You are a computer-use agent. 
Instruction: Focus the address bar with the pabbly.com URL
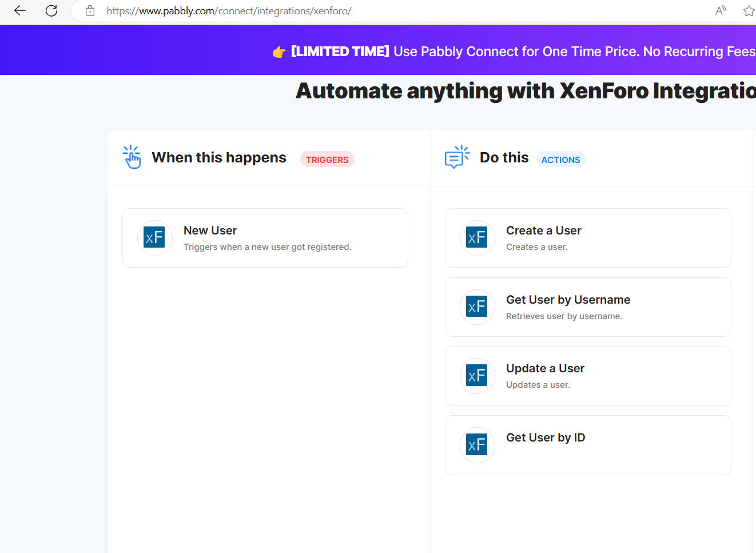[229, 11]
